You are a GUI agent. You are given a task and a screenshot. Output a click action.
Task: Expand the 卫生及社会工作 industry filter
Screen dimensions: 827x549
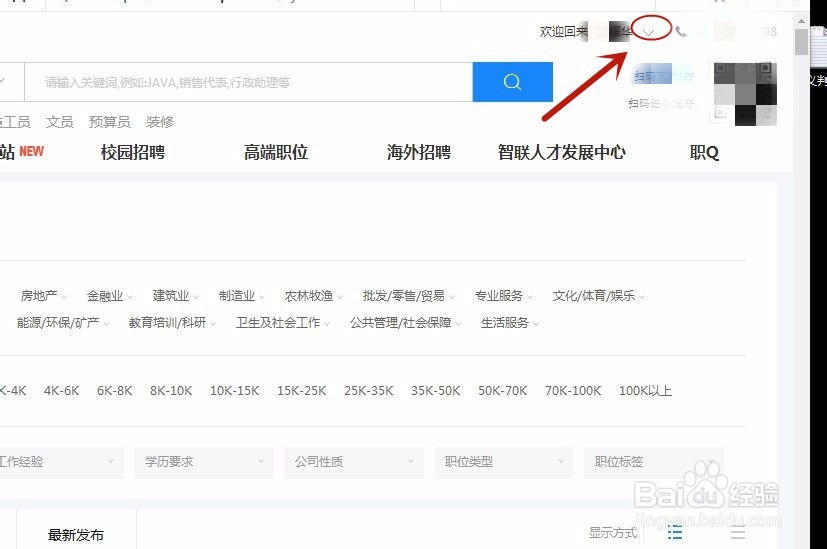283,323
